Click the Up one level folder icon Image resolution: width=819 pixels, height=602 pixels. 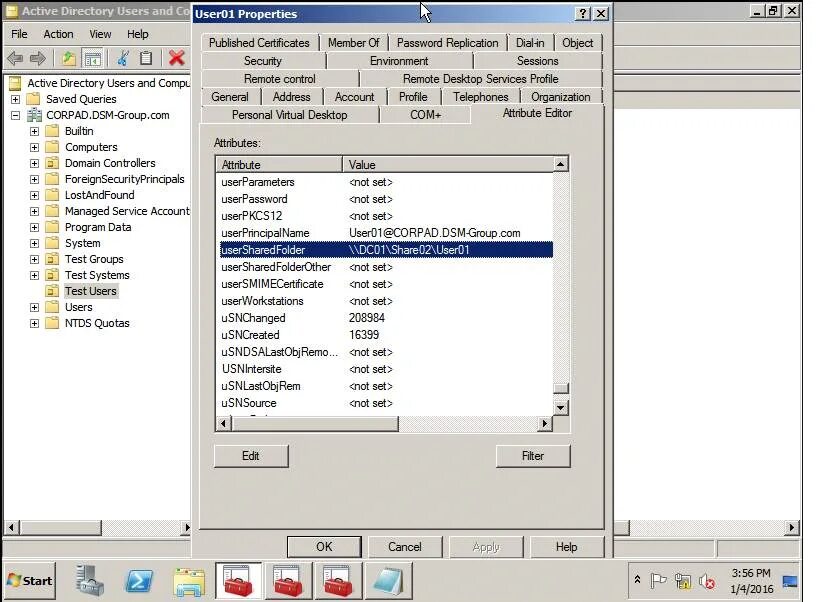coord(68,58)
